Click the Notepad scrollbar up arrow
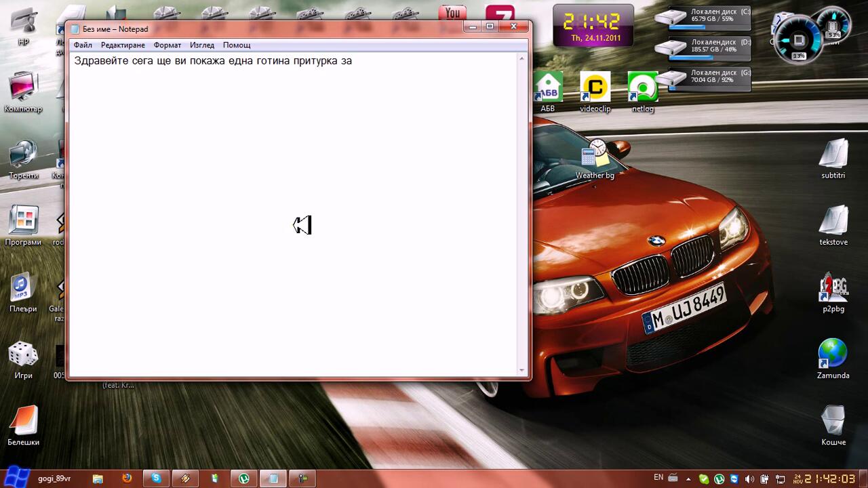The height and width of the screenshot is (488, 868). (521, 59)
